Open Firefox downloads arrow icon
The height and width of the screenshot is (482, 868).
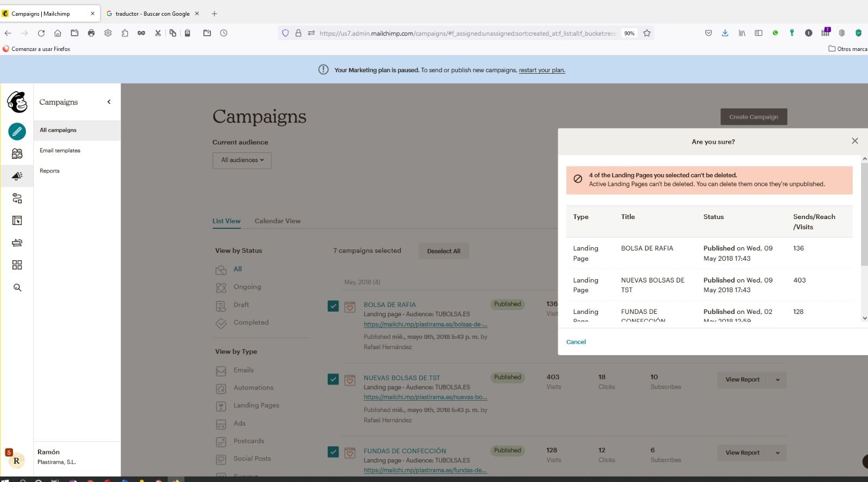click(x=725, y=33)
